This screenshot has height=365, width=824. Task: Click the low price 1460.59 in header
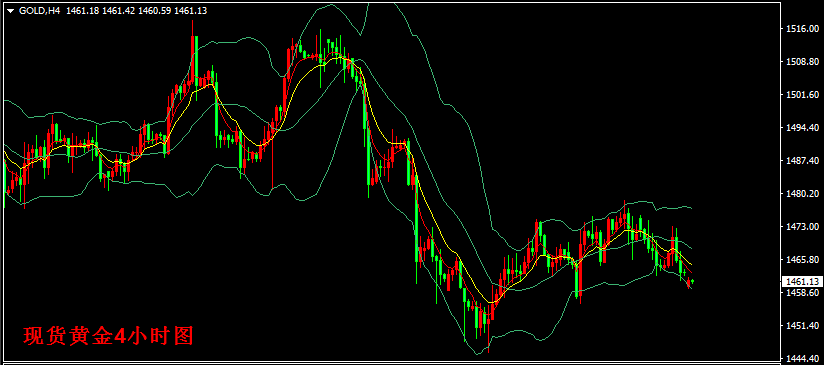[154, 11]
